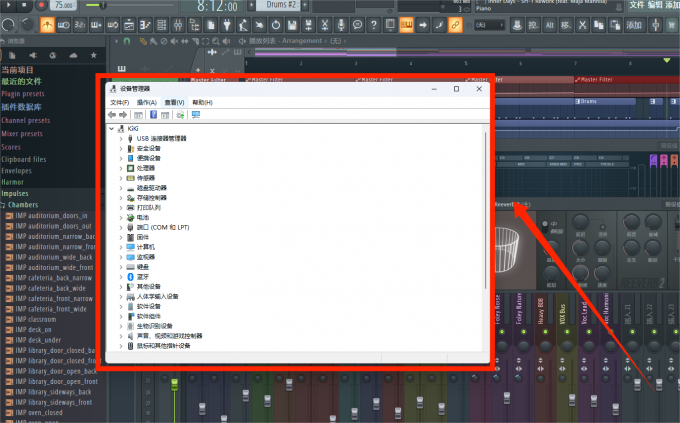
Task: Click the Drums #2 pattern selector
Action: 273,6
